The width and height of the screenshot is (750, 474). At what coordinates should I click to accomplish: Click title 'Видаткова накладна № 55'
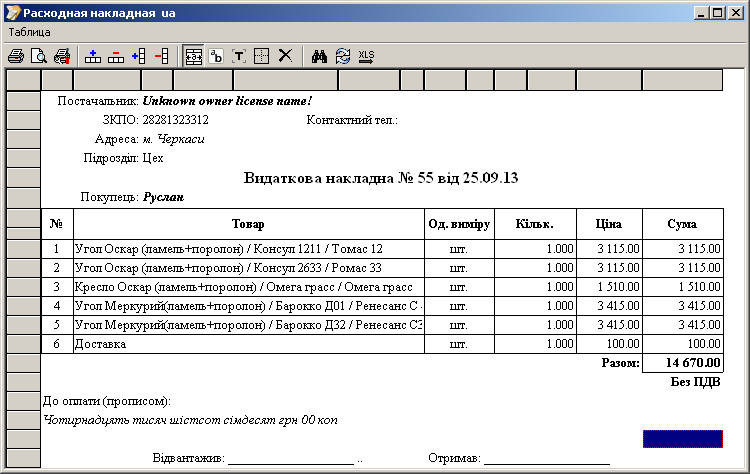(339, 178)
